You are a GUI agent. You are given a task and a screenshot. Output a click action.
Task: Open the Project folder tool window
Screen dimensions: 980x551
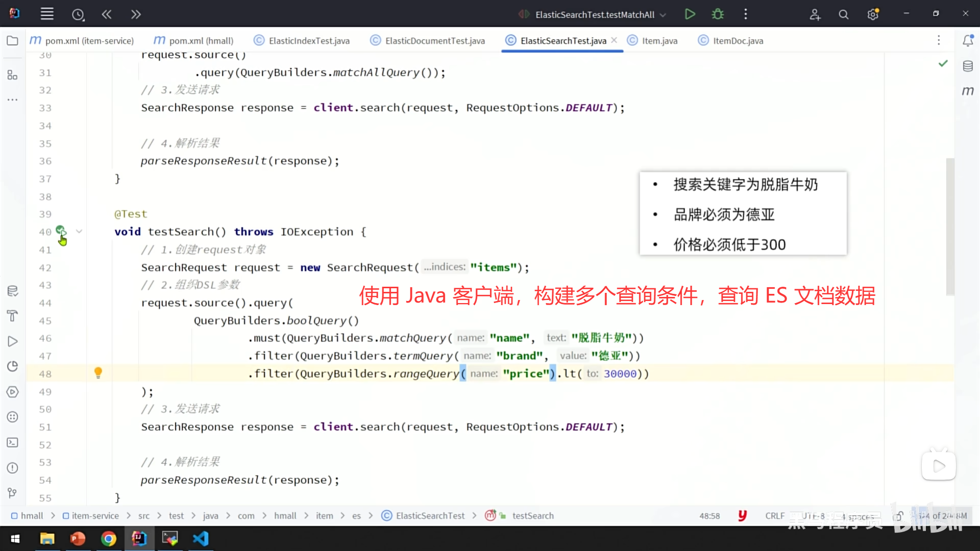click(12, 41)
